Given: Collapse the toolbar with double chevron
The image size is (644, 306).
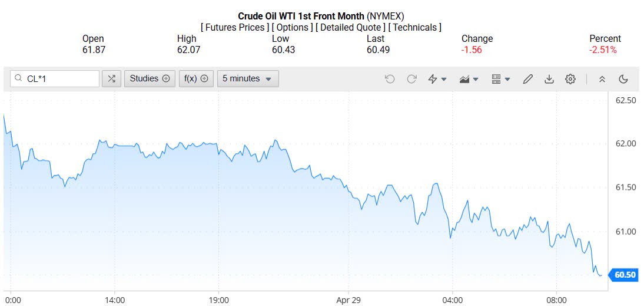Looking at the screenshot, I should click(x=602, y=79).
